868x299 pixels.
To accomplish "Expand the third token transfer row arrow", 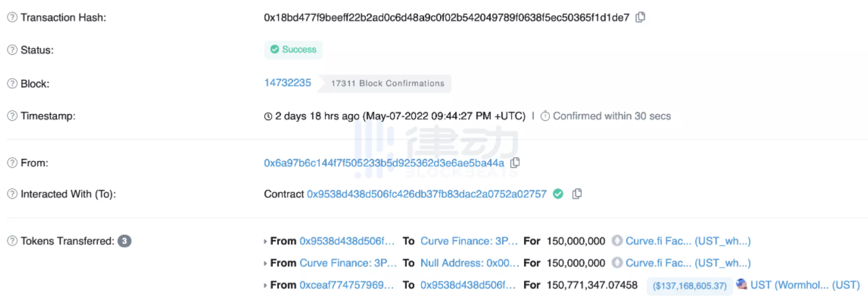I will coord(266,285).
